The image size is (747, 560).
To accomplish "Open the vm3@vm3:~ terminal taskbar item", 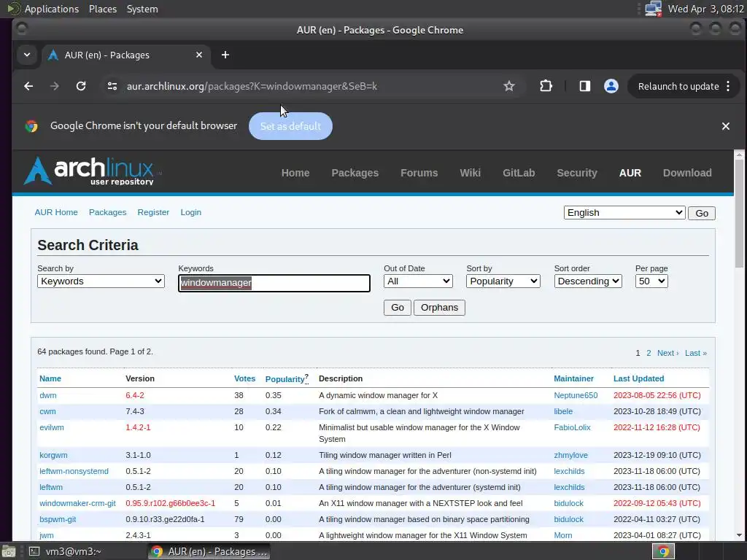I will click(x=65, y=551).
